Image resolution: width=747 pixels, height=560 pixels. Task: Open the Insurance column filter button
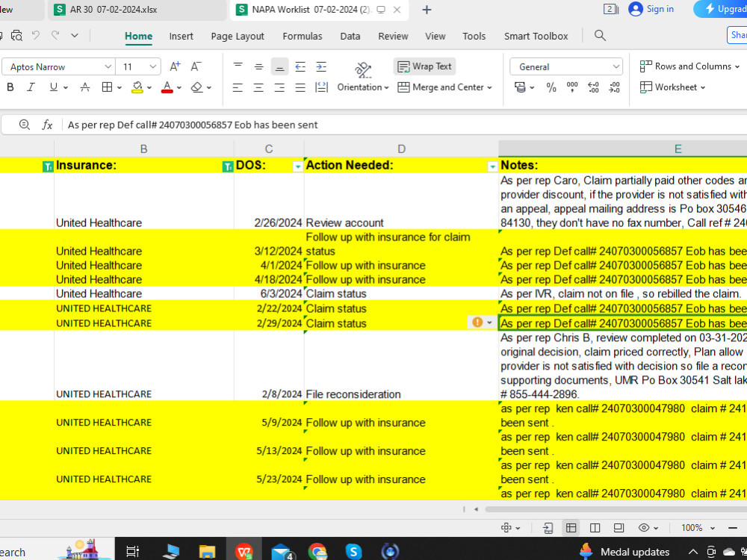(x=228, y=167)
